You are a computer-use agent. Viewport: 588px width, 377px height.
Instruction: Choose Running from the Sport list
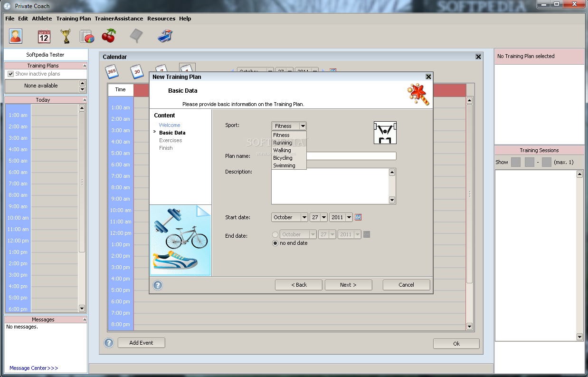[289, 143]
